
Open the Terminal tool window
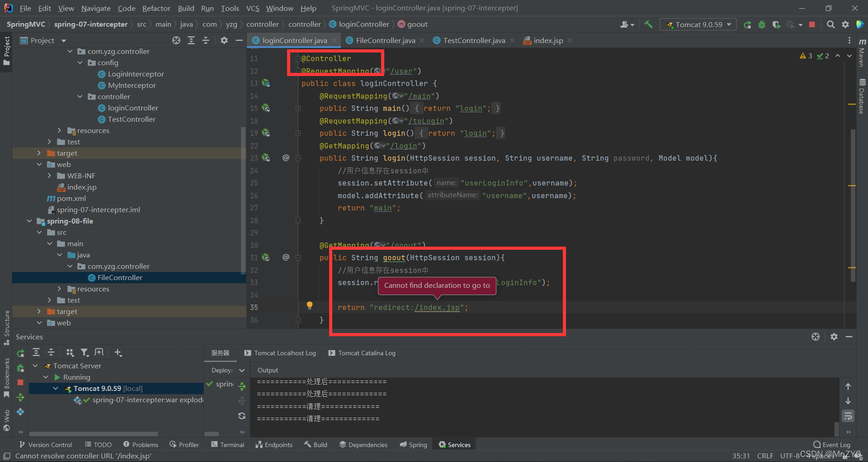click(x=227, y=445)
